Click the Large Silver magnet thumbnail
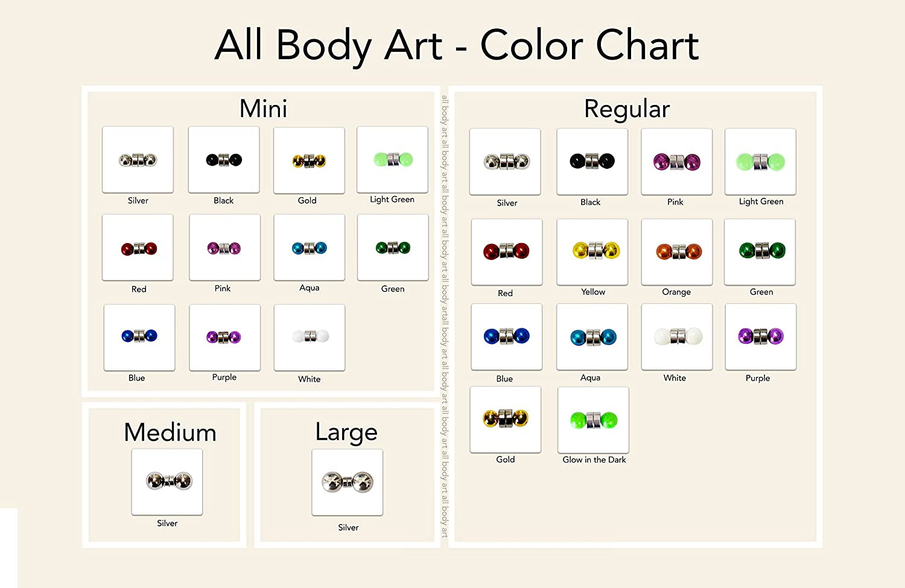905x588 pixels. (x=347, y=482)
